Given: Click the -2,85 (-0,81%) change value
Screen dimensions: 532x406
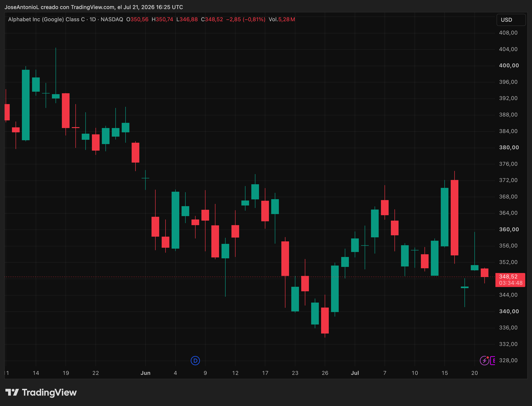Looking at the screenshot, I should (x=245, y=19).
